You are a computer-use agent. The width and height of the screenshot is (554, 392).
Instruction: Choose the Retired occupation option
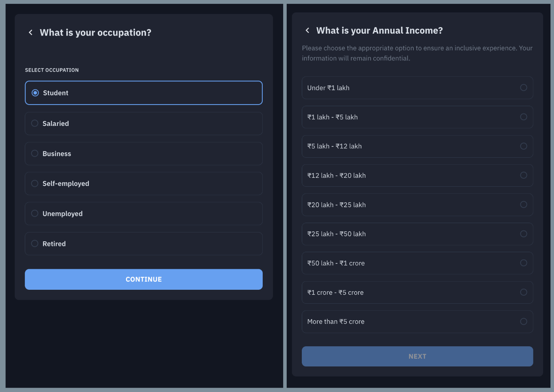click(35, 244)
